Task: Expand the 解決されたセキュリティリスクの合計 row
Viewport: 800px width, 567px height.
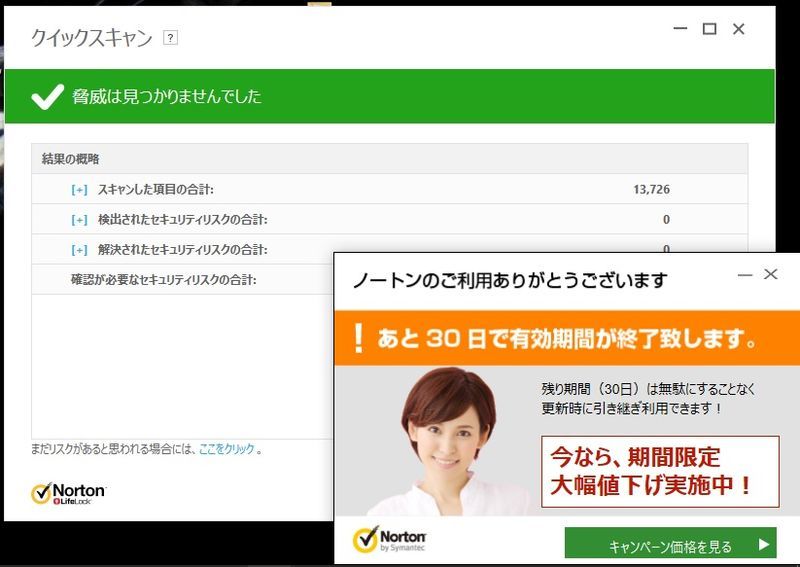Action: click(x=79, y=250)
